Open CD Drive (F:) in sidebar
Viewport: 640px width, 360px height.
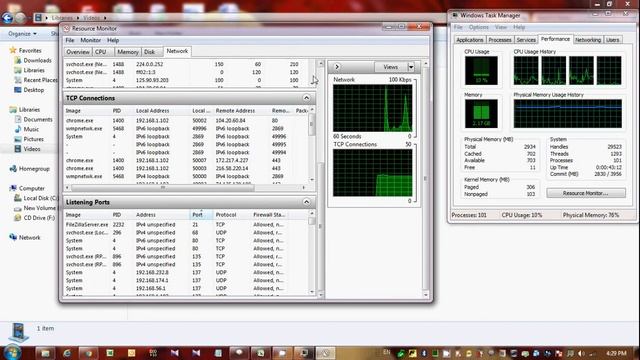[39, 218]
